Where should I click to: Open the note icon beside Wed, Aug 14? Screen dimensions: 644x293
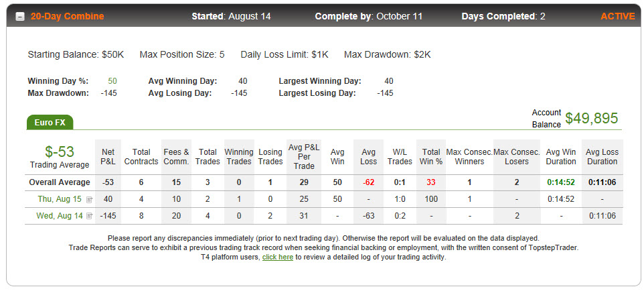click(x=90, y=216)
